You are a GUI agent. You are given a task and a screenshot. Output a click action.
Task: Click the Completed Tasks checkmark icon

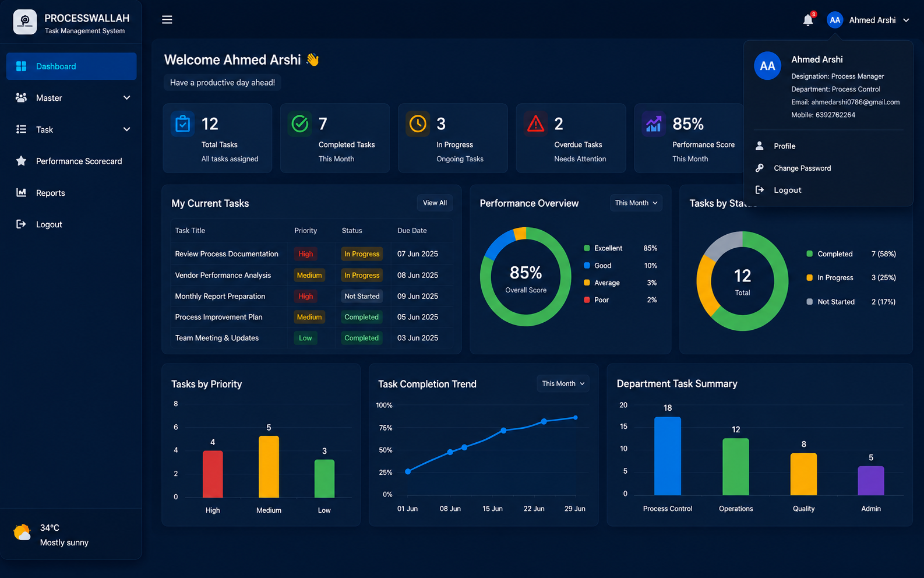(300, 124)
